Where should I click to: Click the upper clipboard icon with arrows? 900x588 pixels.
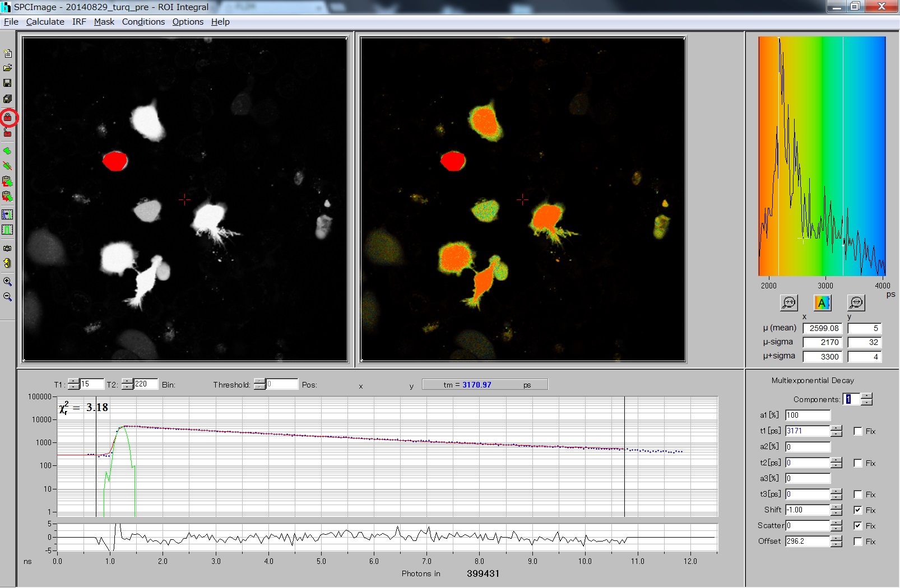(8, 181)
